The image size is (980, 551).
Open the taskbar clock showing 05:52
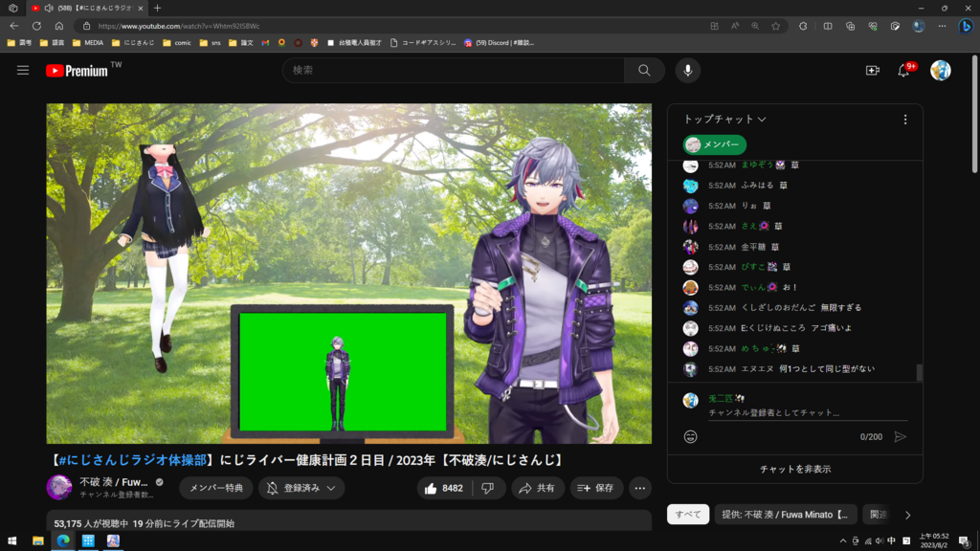(934, 541)
